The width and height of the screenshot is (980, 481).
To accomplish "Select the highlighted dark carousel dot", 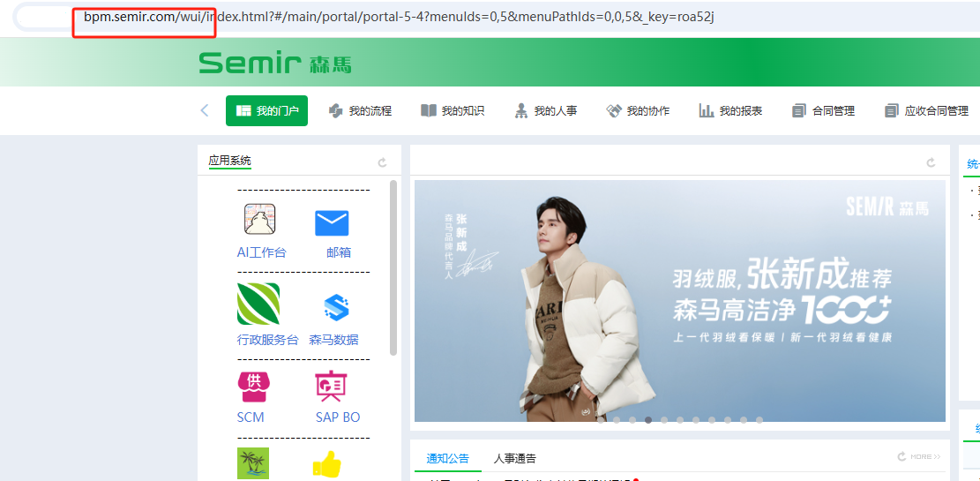I will click(648, 420).
